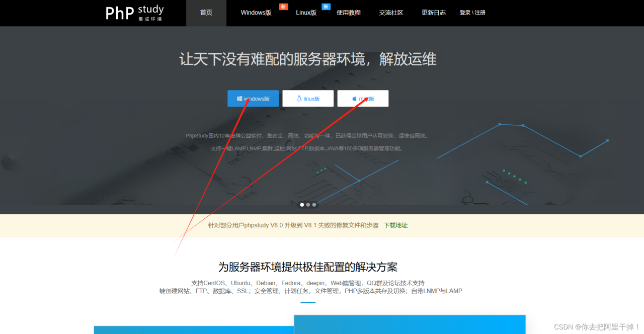Click the 支持一键LAMP,LNMP feature line
The height and width of the screenshot is (334, 644).
click(307, 149)
